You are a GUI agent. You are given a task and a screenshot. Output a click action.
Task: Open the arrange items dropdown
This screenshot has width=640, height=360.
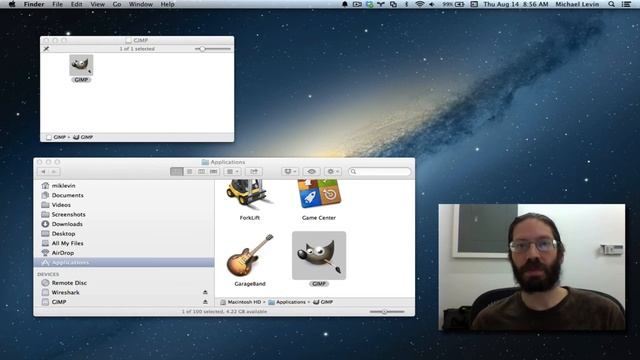pyautogui.click(x=233, y=171)
